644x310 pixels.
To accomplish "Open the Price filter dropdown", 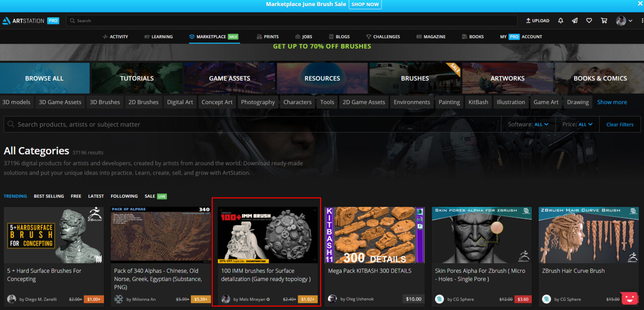I will coord(578,124).
